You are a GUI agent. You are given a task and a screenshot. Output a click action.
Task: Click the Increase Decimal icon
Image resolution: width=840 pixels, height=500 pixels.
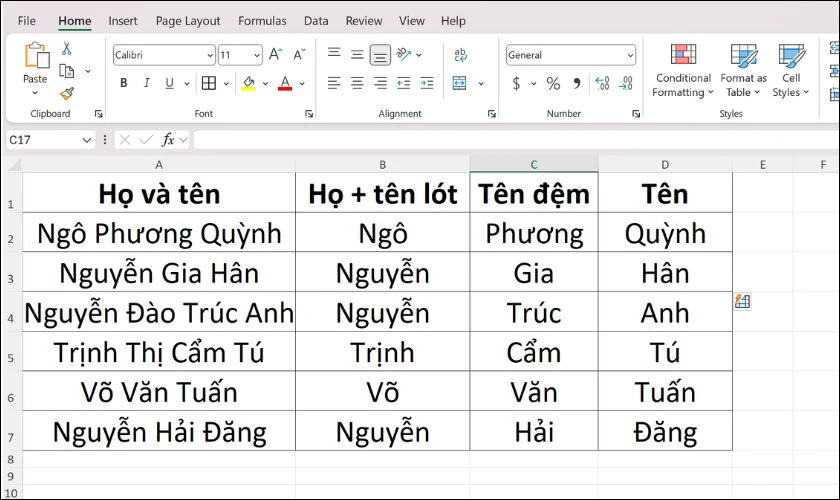tap(602, 84)
